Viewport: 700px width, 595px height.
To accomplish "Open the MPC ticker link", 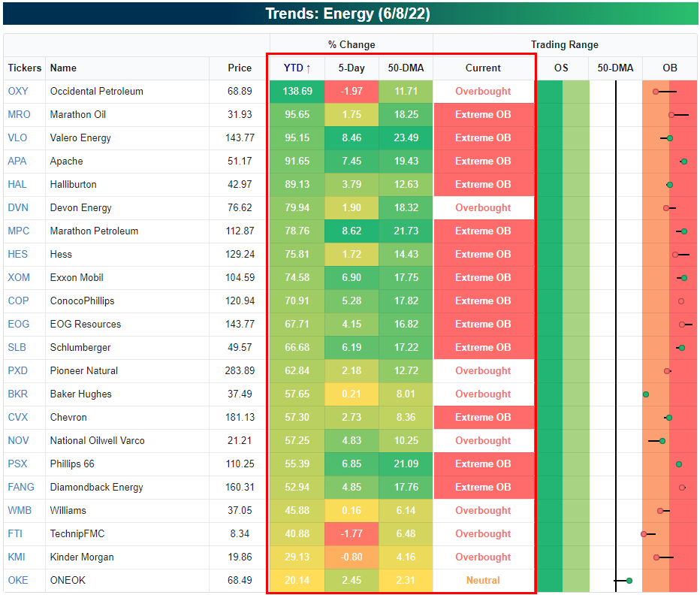I will 18,231.
